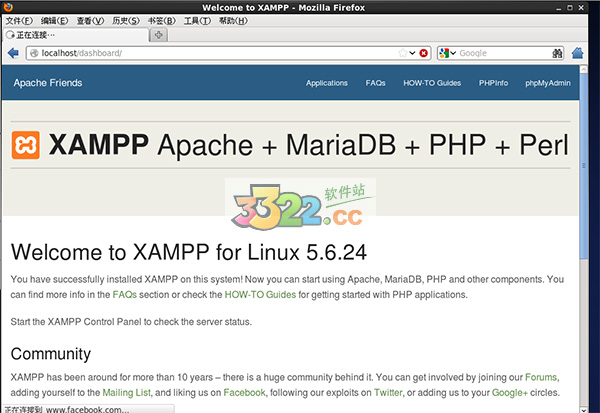600x413 pixels.
Task: Open the 帮助(H) menu
Action: [233, 21]
